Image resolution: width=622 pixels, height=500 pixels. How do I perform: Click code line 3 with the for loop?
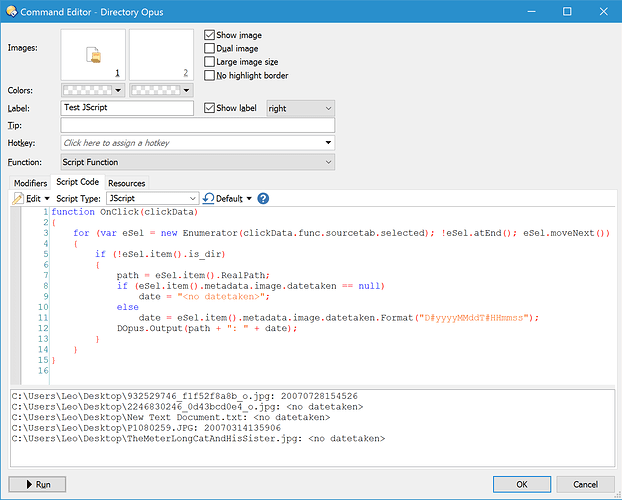click(x=341, y=233)
